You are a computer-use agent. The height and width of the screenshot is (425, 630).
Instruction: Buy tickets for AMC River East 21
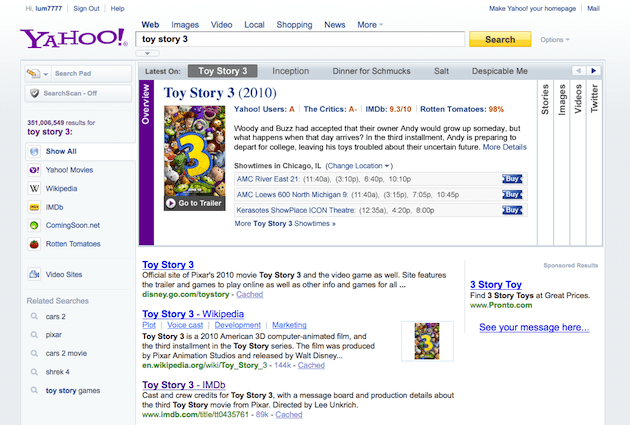512,179
